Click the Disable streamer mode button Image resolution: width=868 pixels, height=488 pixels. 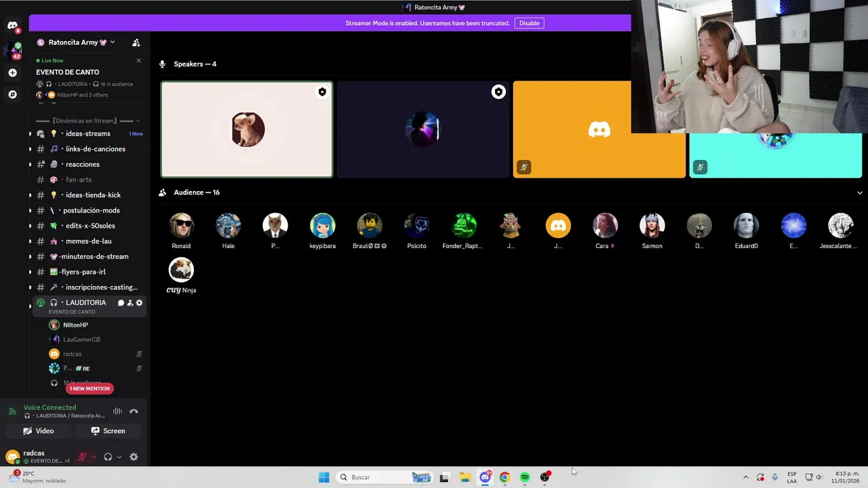tap(529, 23)
